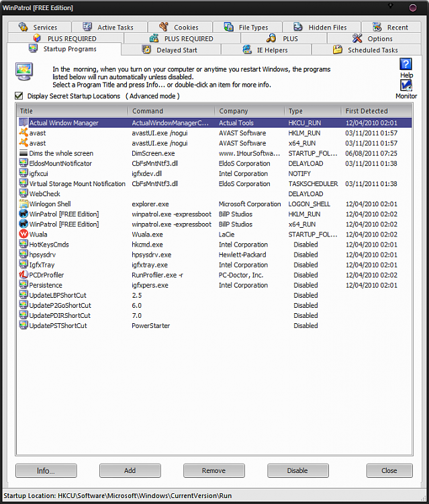Switch to the Scheduled Tasks tab

367,50
